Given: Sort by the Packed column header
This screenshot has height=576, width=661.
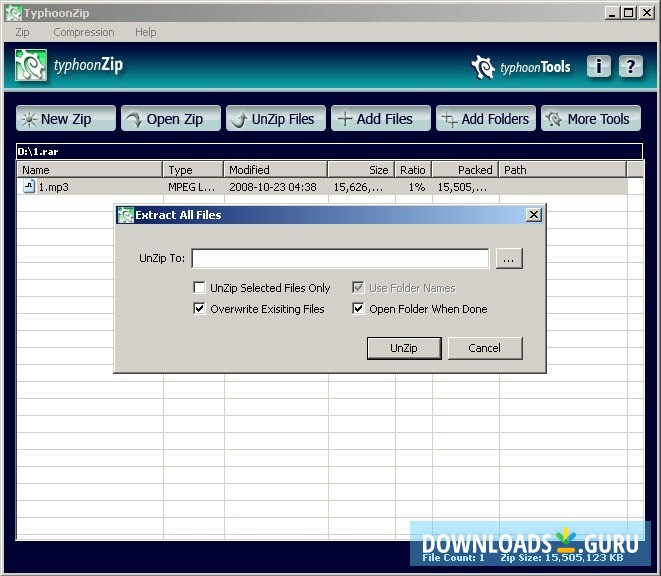Looking at the screenshot, I should tap(465, 170).
